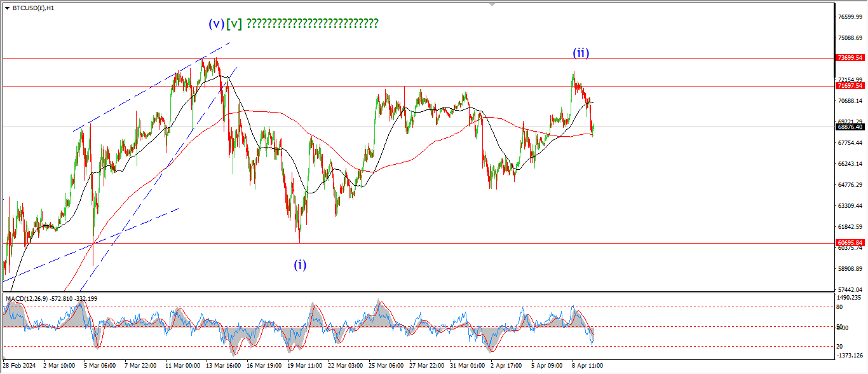Open the BTCUSD,H1 chart dropdown arrow
This screenshot has width=868, height=374.
pos(6,8)
